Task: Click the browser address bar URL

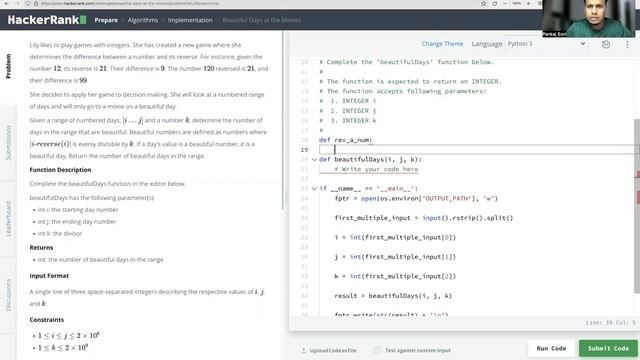Action: [130, 3]
